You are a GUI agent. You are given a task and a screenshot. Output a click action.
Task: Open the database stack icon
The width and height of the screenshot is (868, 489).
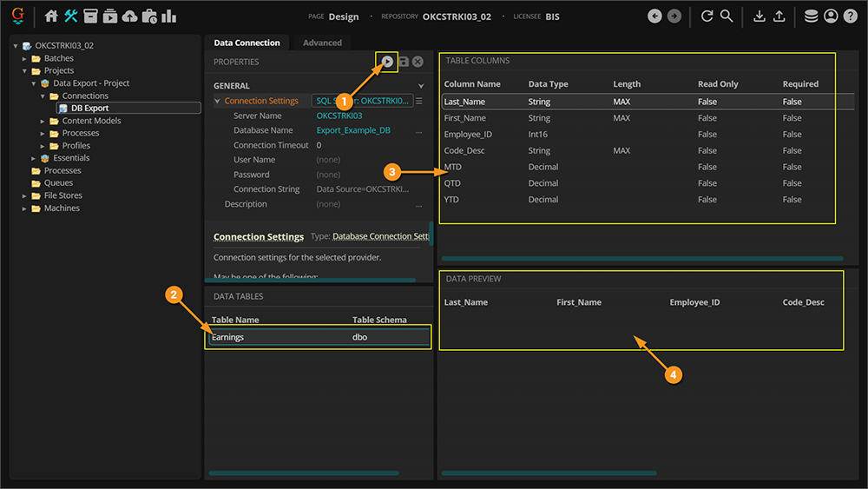811,17
